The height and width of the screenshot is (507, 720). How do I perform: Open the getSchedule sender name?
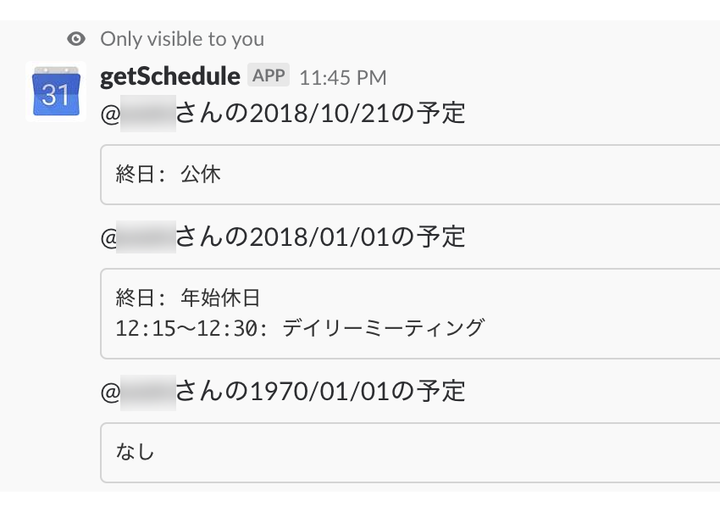click(x=170, y=76)
